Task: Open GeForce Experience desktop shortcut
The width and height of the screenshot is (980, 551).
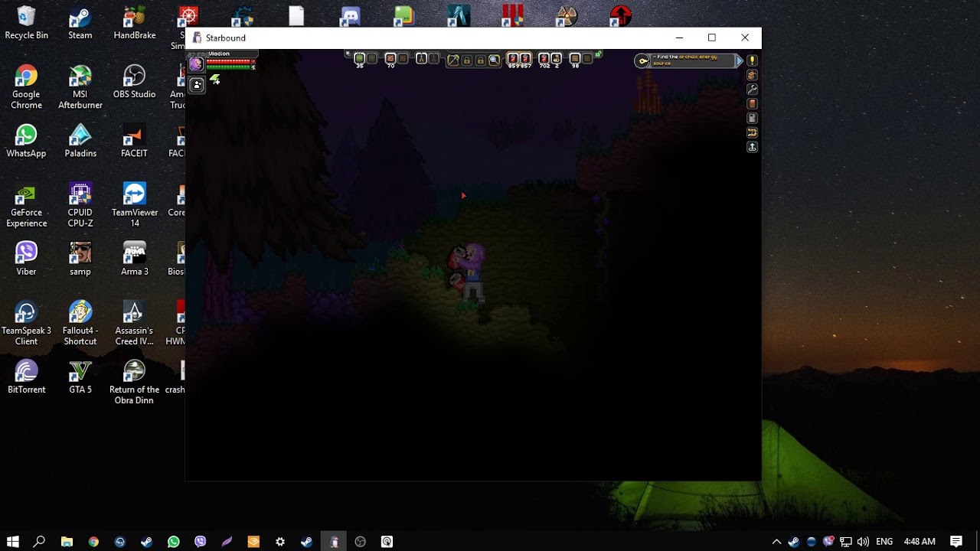Action: click(x=26, y=205)
